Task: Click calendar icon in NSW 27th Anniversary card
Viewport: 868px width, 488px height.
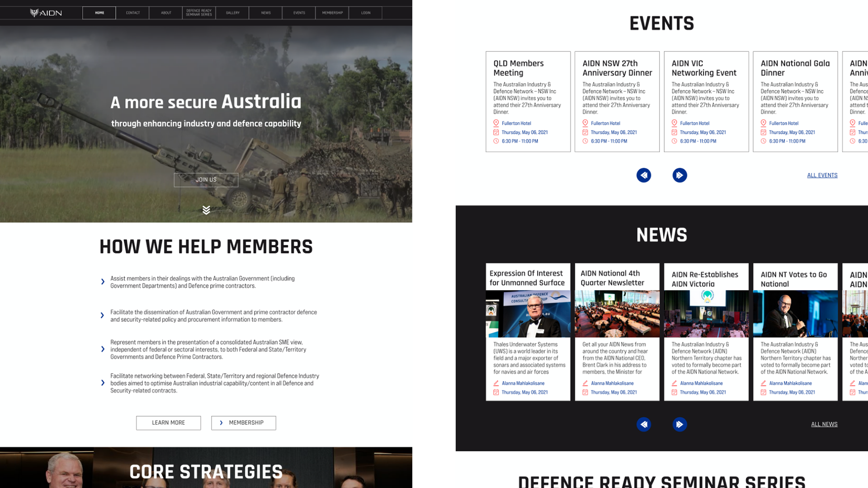Action: tap(585, 132)
